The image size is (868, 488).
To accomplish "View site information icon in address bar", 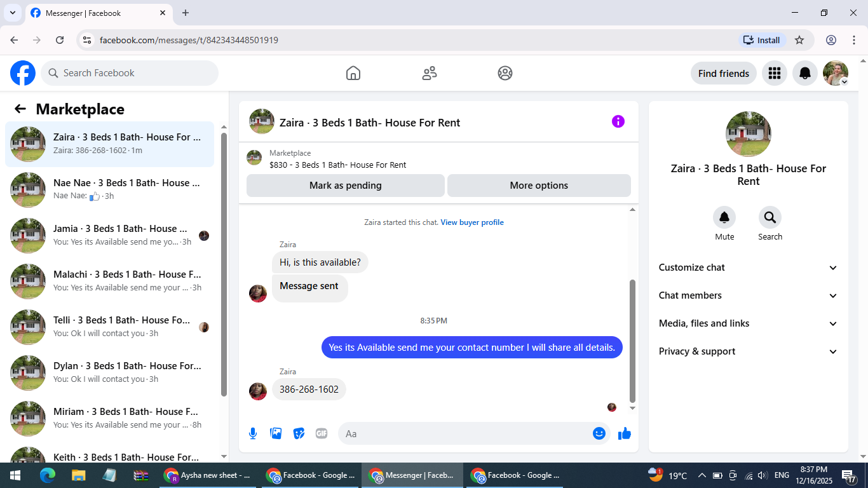I will click(87, 40).
